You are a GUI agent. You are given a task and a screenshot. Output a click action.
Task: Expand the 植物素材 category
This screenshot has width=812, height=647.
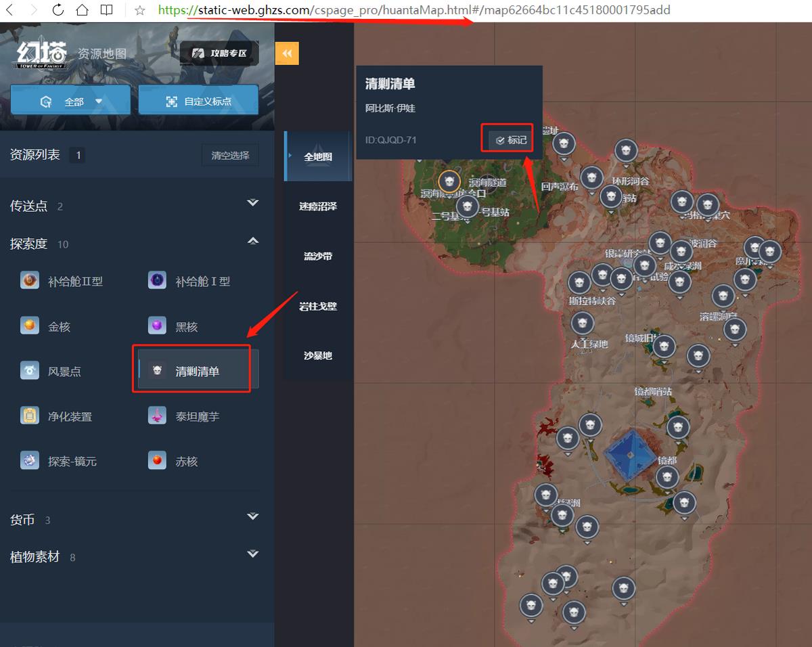pos(253,554)
